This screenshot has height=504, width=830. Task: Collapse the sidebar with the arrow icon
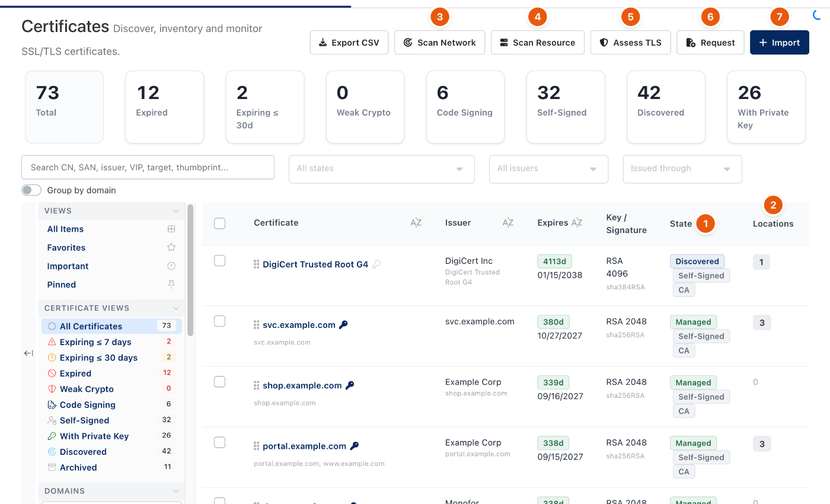click(x=28, y=353)
